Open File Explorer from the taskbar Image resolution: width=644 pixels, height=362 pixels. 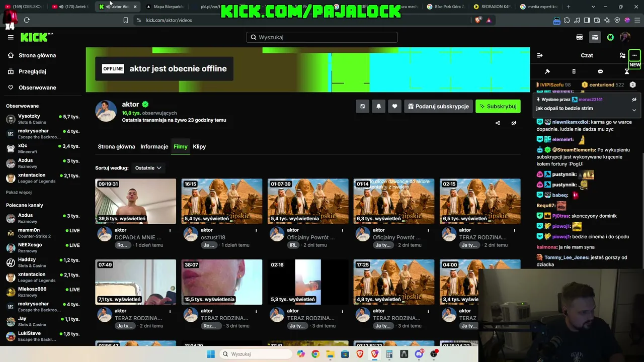(330, 354)
